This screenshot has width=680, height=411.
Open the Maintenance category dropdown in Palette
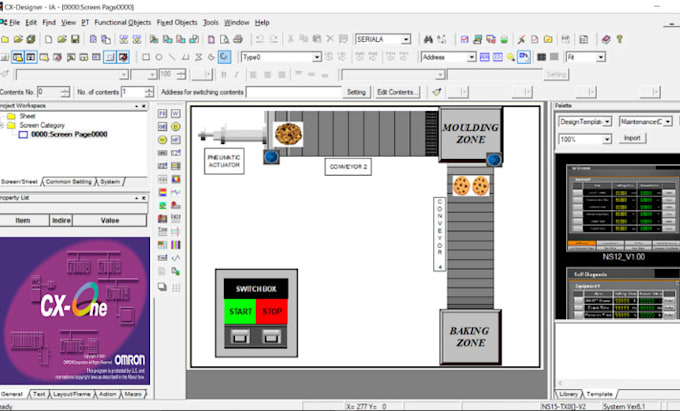click(x=668, y=122)
